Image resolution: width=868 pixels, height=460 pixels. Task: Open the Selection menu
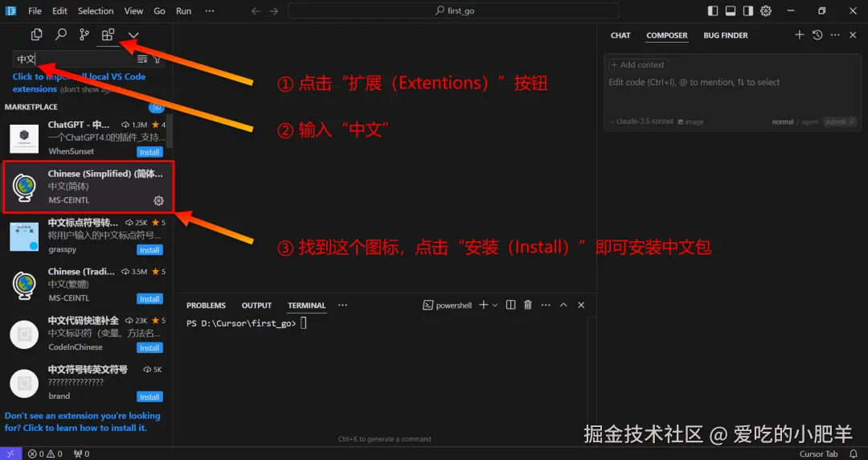click(95, 10)
